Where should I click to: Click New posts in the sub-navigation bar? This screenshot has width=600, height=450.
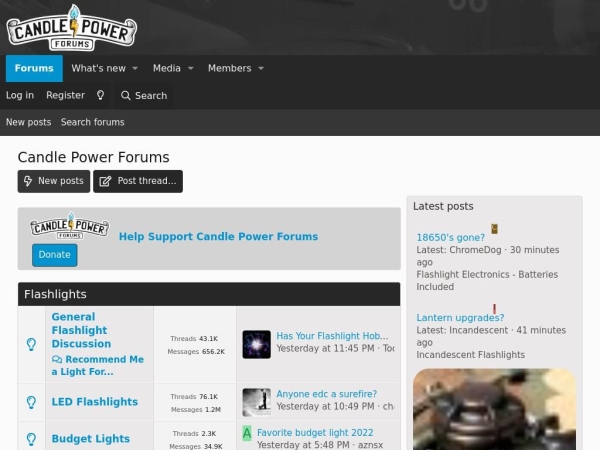[28, 122]
